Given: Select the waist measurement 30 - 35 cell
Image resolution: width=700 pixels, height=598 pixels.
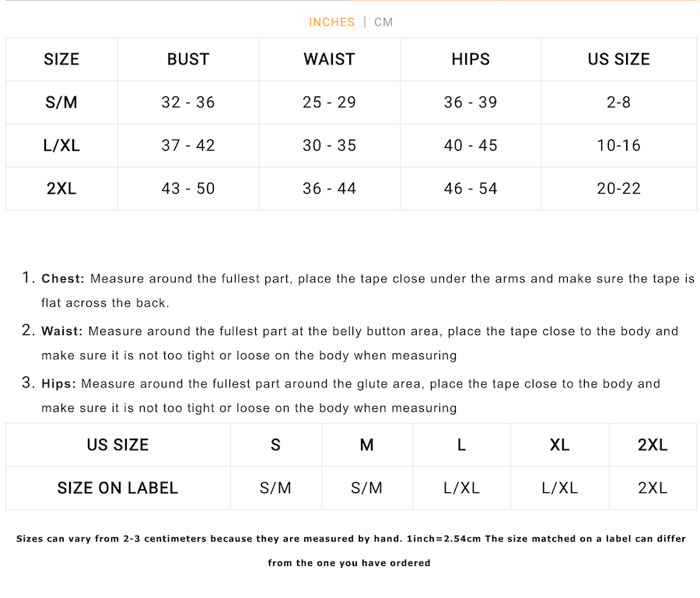Looking at the screenshot, I should point(329,145).
